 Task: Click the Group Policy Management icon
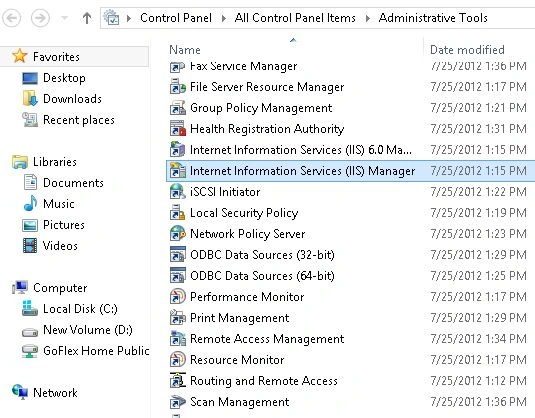tap(178, 108)
